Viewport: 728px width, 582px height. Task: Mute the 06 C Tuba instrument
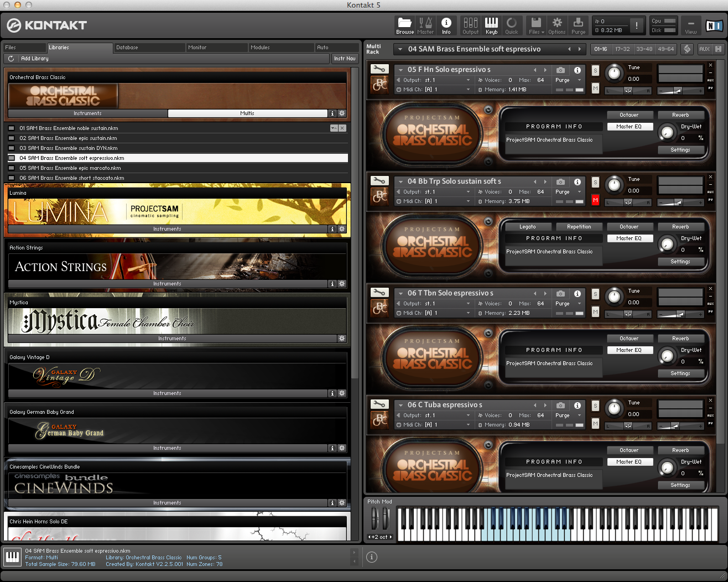tap(595, 423)
